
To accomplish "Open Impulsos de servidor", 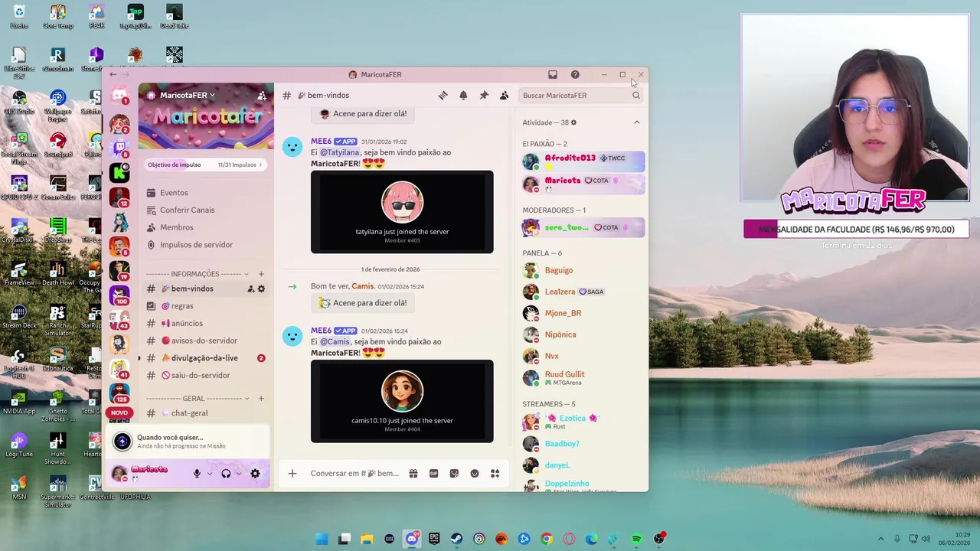I will (196, 245).
